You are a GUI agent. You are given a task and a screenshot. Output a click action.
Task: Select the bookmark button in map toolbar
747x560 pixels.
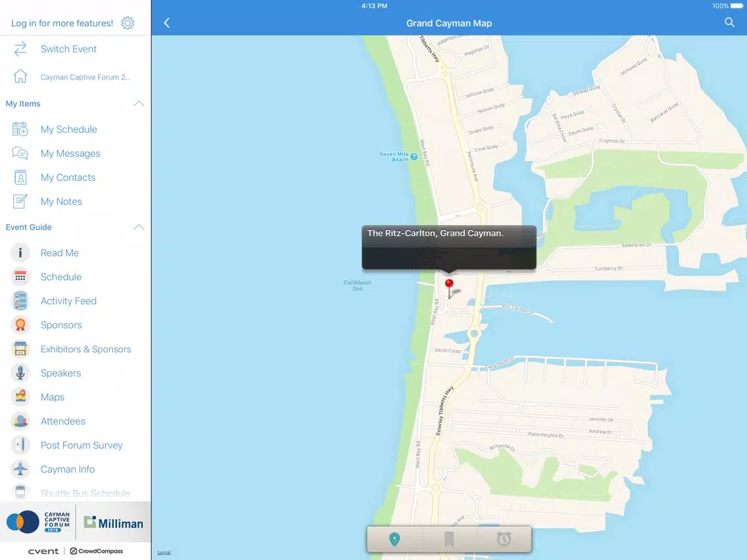[448, 539]
